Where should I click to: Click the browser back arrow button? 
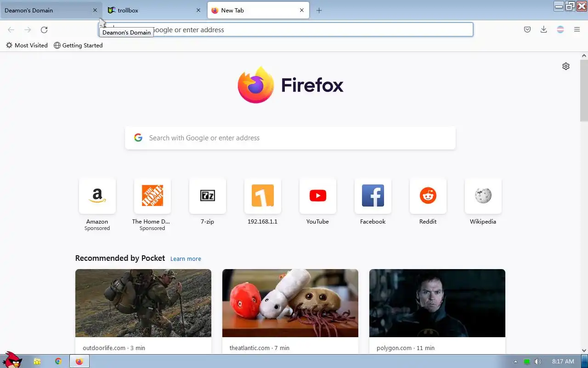tap(11, 30)
